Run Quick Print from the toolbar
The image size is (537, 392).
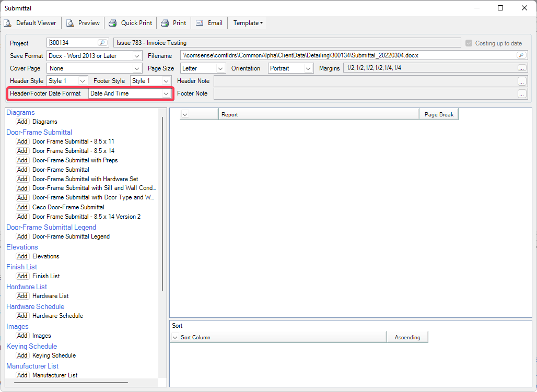click(x=113, y=23)
